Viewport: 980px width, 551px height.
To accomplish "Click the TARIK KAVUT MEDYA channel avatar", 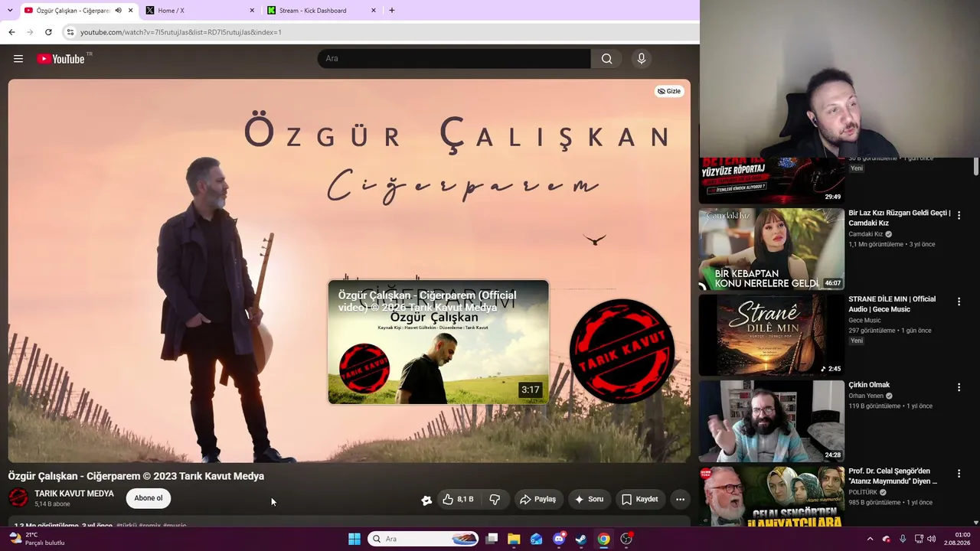I will [18, 498].
